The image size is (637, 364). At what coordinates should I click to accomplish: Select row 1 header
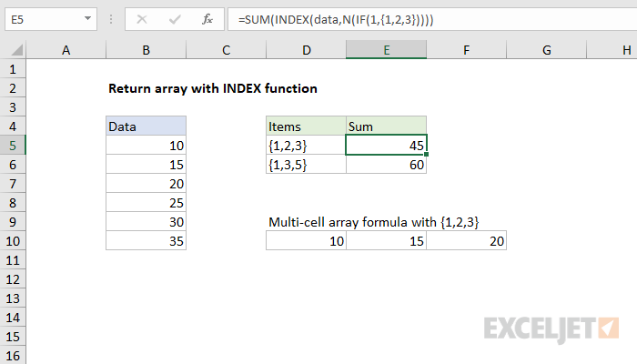click(x=13, y=69)
